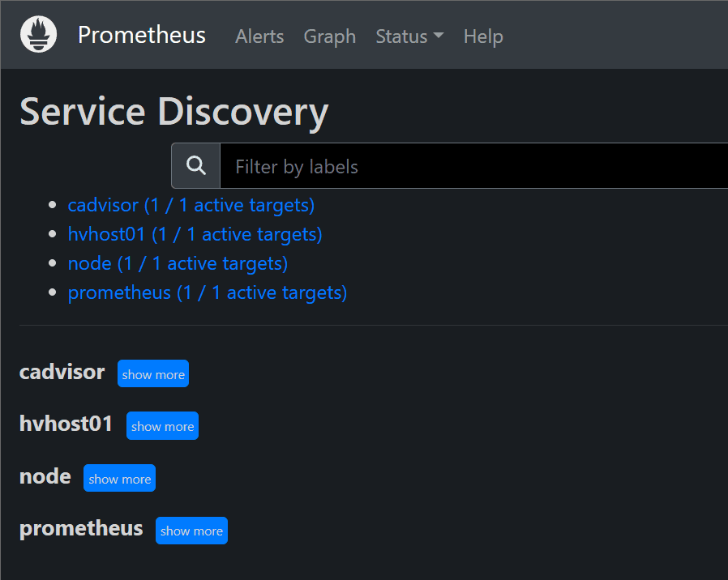The width and height of the screenshot is (728, 580).
Task: Click the hvhost01 section heading
Action: [66, 424]
